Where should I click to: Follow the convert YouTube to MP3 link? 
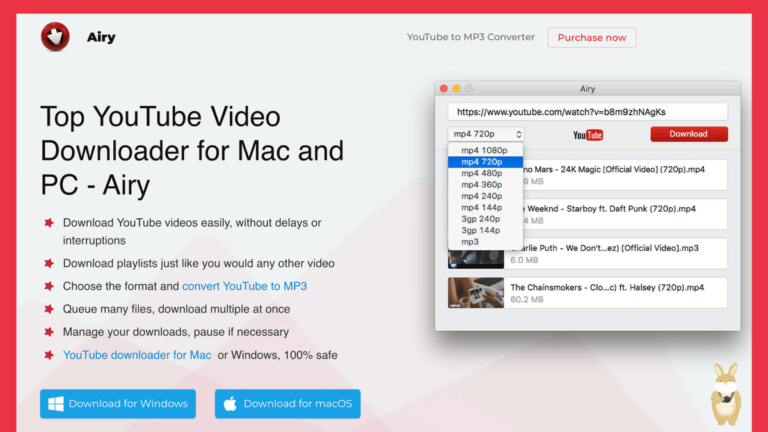pos(244,286)
